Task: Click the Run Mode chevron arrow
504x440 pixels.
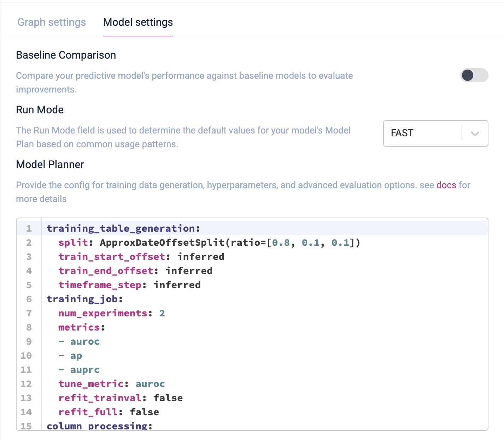Action: 475,133
